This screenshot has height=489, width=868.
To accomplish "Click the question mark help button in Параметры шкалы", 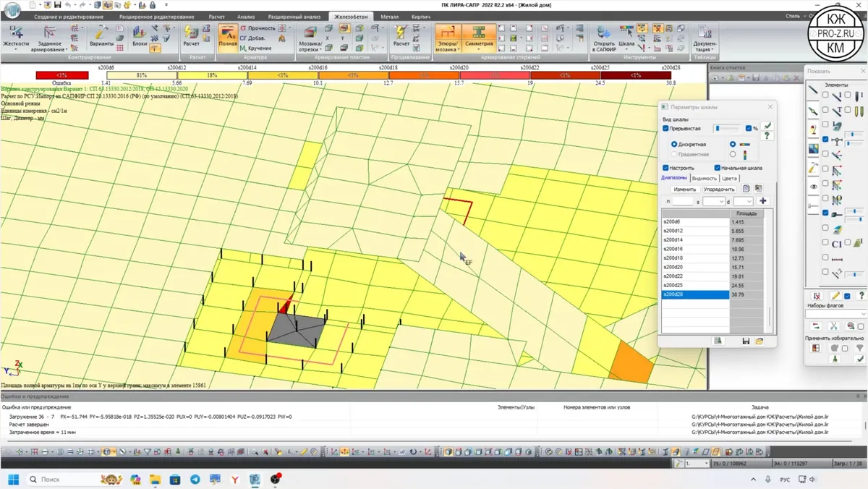I will pyautogui.click(x=767, y=136).
